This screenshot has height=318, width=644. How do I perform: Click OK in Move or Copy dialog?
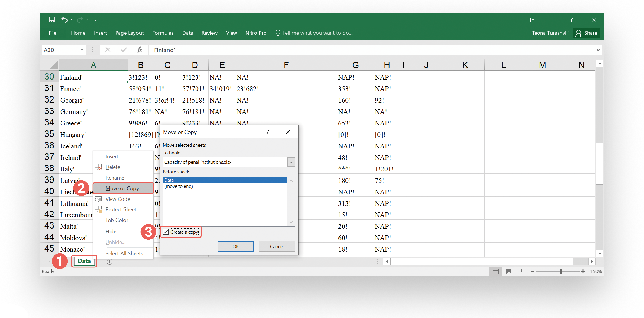(x=236, y=246)
